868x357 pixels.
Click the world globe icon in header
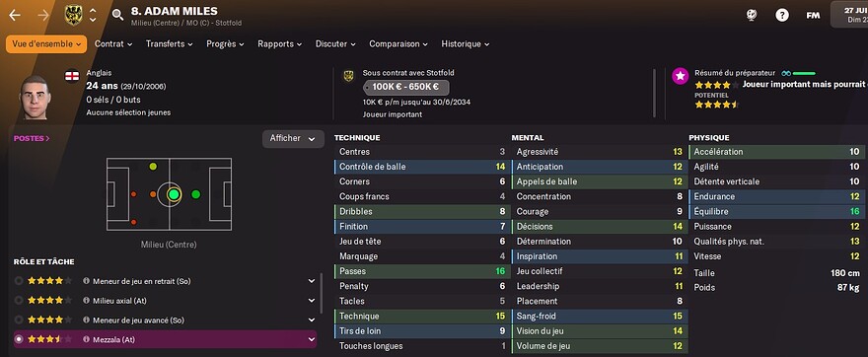click(x=752, y=16)
